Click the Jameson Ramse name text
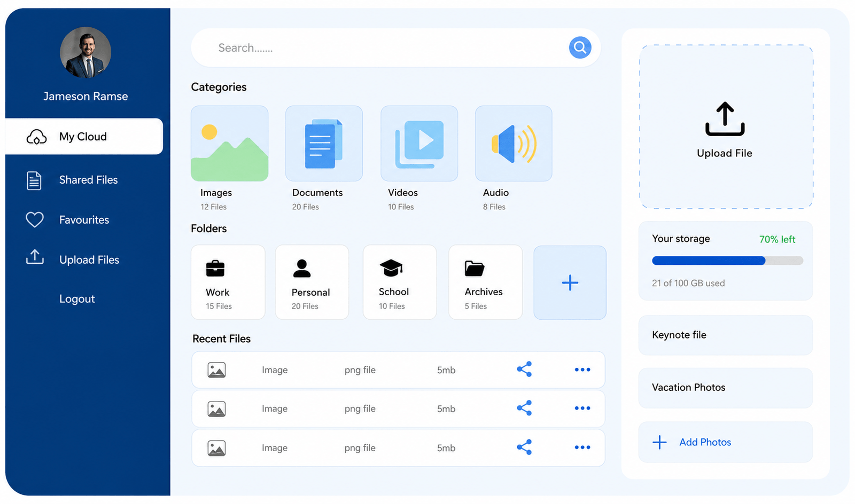Screen dimensions: 855x504 [x=85, y=96]
